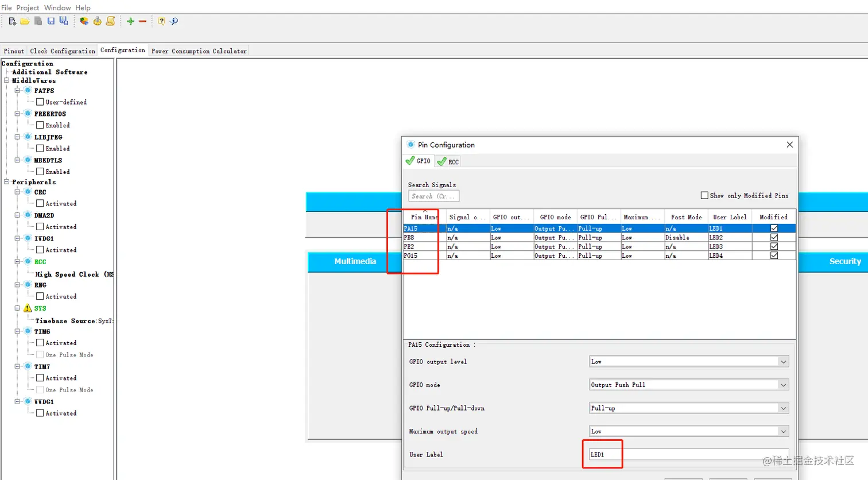This screenshot has height=480, width=868.
Task: Click the blue info search icon
Action: (x=174, y=21)
